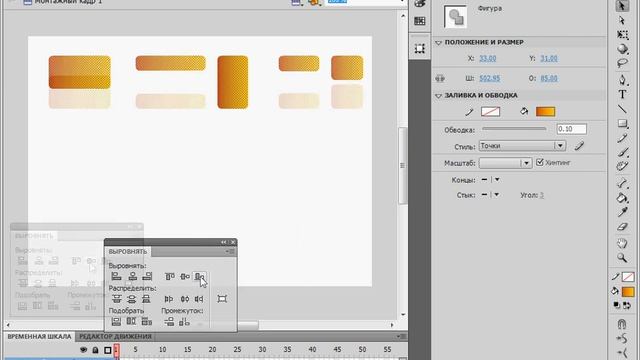This screenshot has width=640, height=360.
Task: Select the Eraser tool
Action: (x=622, y=227)
